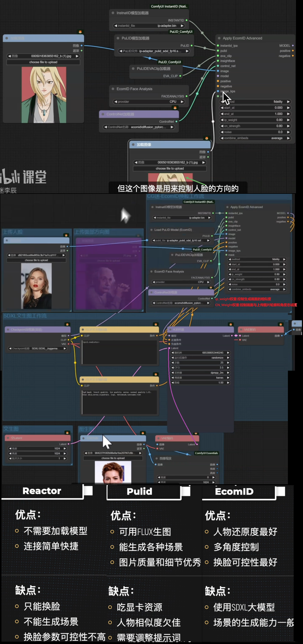Screen dimensions: 303x644
Task: Click the fox badge above the K采样器 node
Action: [x=230, y=324]
